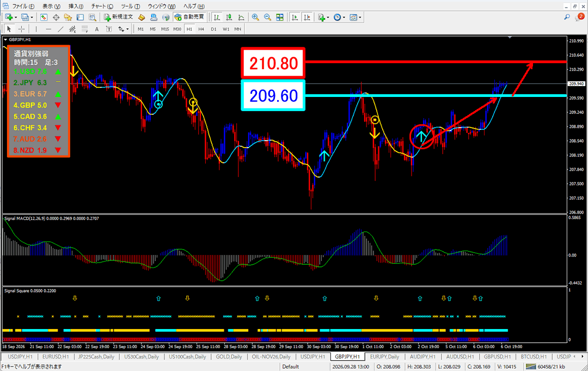Show the Data Window crosshair-target icon
Viewport: 588px width, 371px height.
(56, 17)
